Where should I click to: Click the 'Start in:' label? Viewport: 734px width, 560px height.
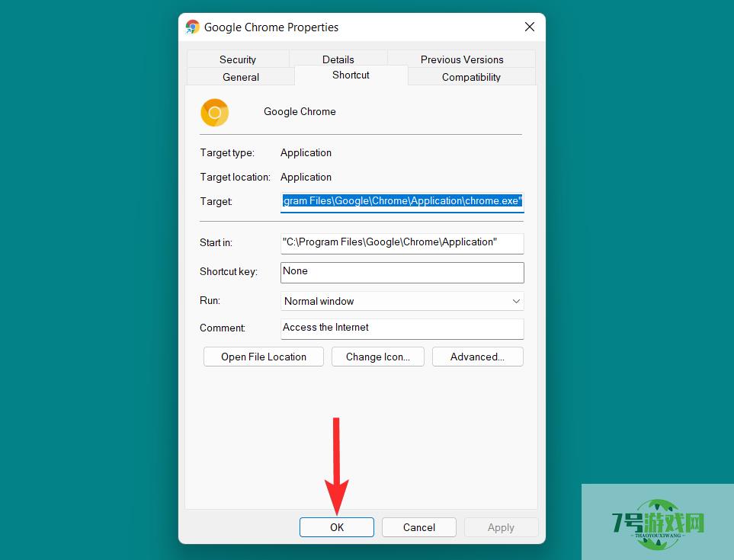(x=216, y=242)
